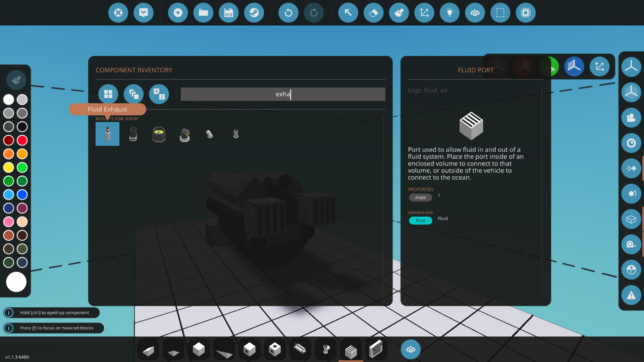Open the load folder icon
This screenshot has width=644, height=362.
(x=203, y=13)
